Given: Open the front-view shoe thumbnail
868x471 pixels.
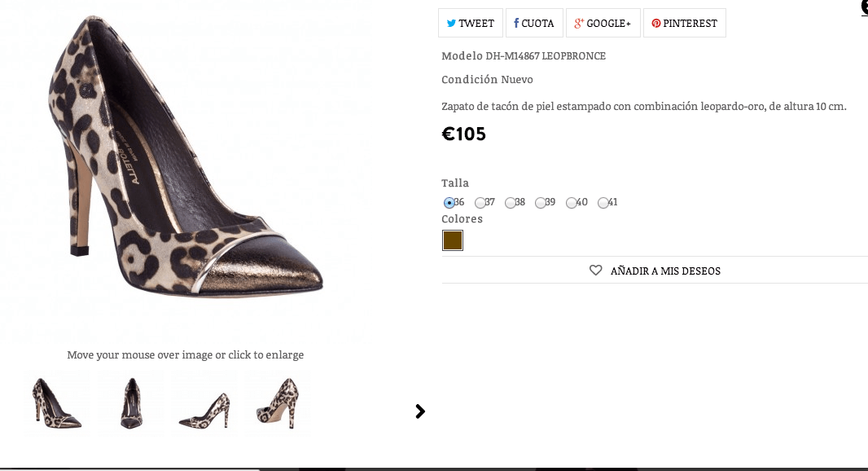Looking at the screenshot, I should [x=131, y=403].
